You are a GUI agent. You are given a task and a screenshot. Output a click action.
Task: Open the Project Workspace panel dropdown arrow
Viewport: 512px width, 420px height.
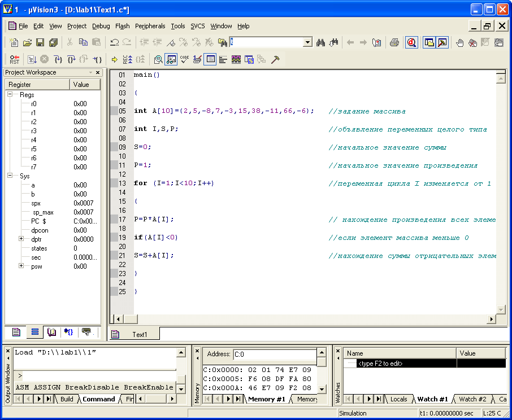(x=91, y=72)
